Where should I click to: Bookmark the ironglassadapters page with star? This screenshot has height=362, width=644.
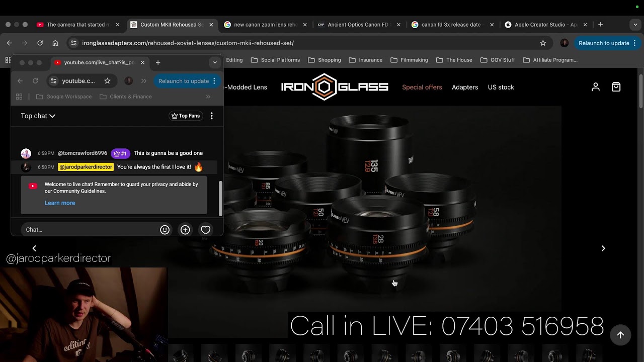pos(543,43)
